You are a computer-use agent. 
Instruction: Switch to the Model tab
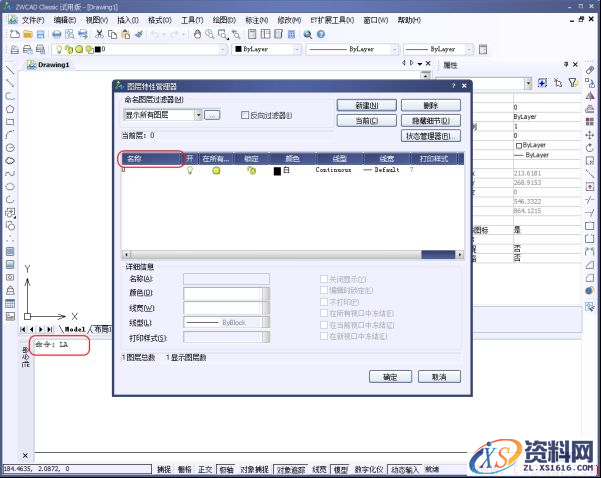tap(74, 329)
